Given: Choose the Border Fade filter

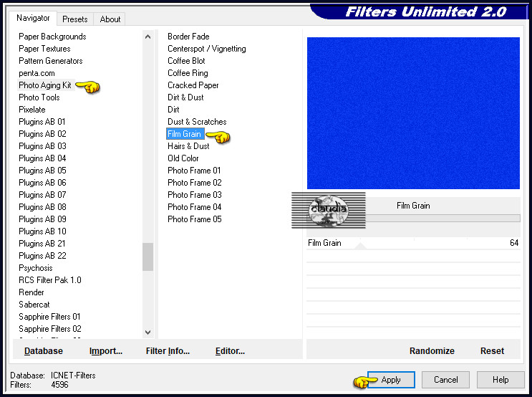Looking at the screenshot, I should (188, 37).
